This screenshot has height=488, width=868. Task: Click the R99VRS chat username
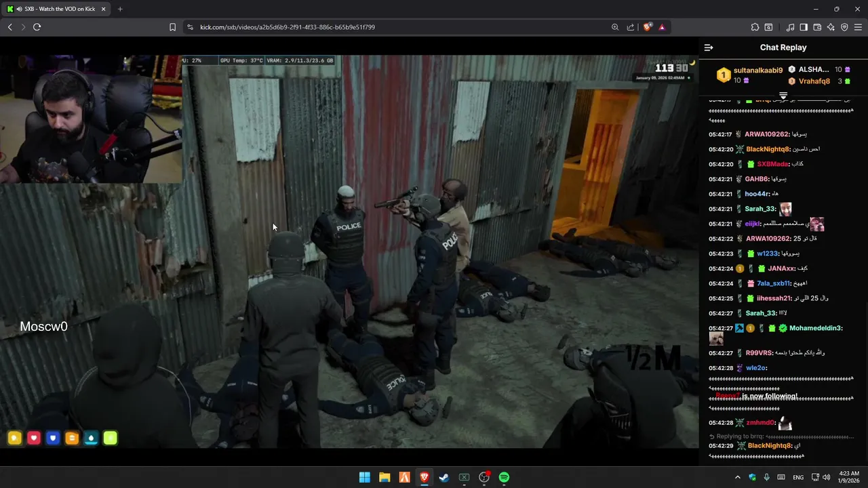(x=759, y=353)
